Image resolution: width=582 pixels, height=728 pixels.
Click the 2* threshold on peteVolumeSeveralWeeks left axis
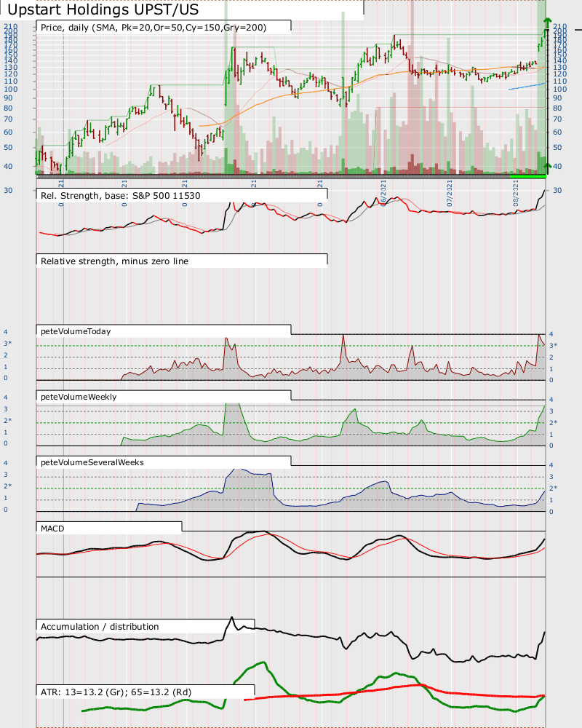pos(7,486)
